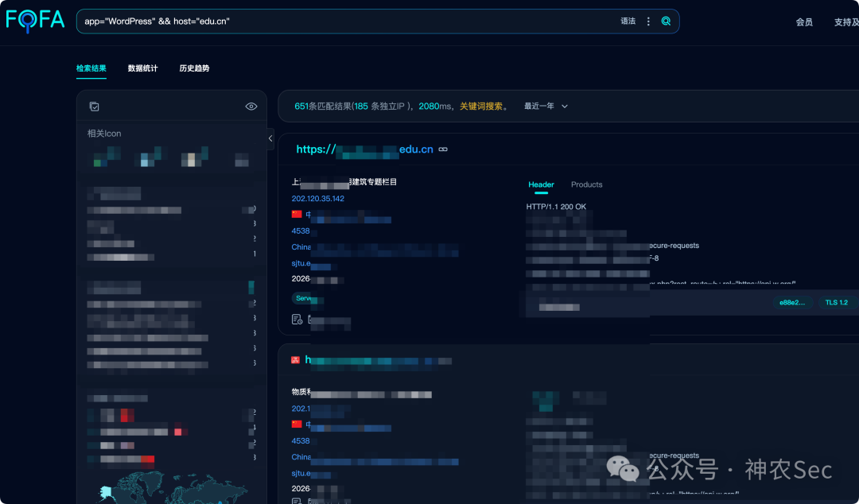Screen dimensions: 859x504
Task: Click the 651条匹配结果 count text
Action: [x=323, y=107]
